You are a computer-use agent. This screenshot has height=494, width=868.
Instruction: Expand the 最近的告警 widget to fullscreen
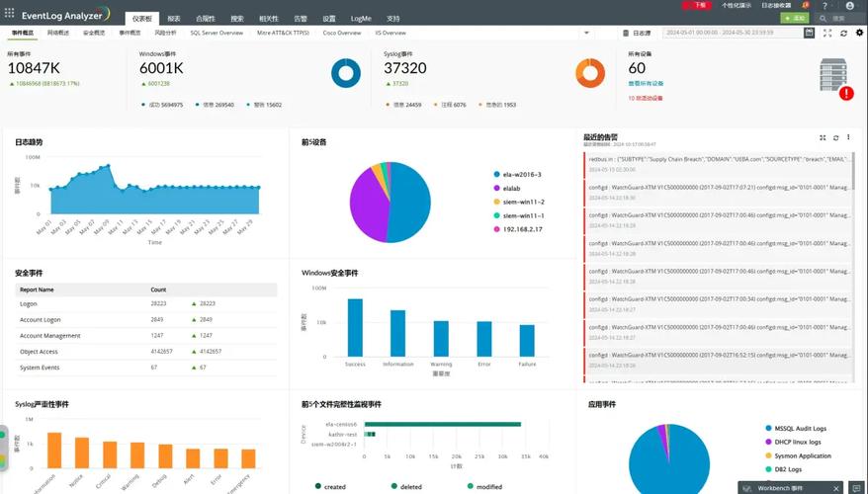pos(823,138)
